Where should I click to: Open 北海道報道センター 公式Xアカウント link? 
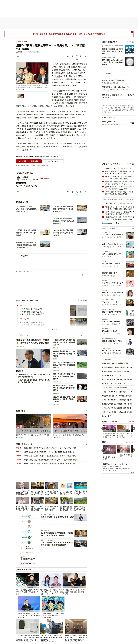pyautogui.click(x=118, y=96)
